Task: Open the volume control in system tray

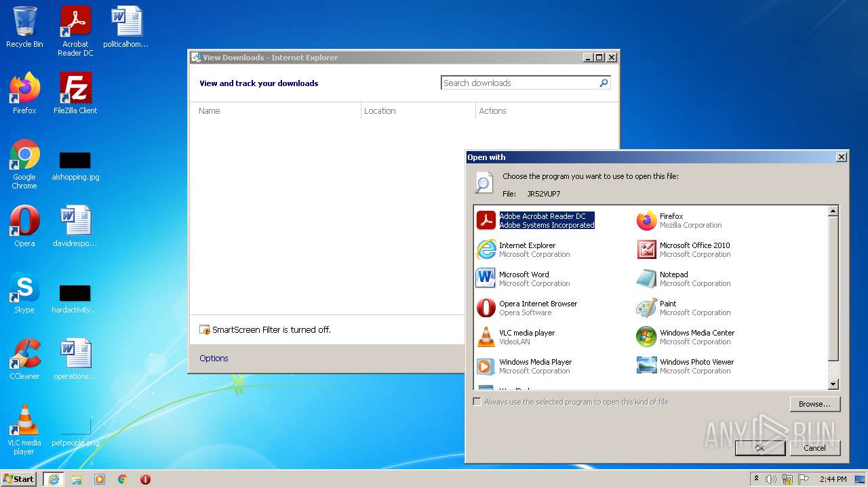Action: tap(771, 479)
